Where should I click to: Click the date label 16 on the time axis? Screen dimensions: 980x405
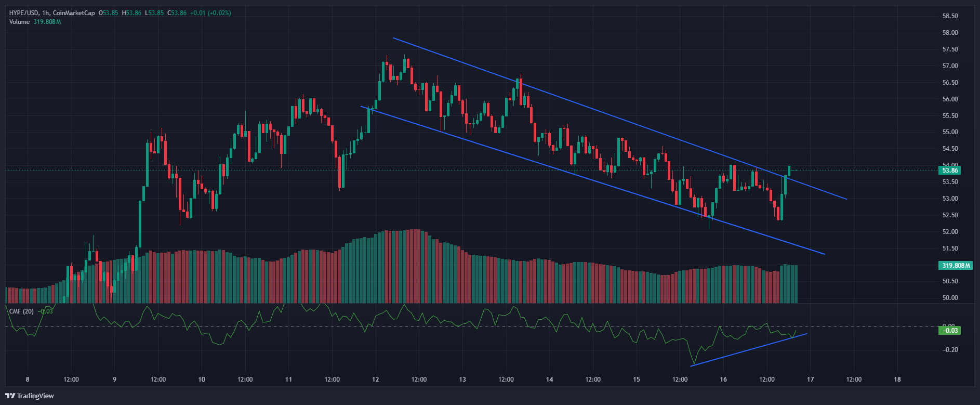click(723, 380)
